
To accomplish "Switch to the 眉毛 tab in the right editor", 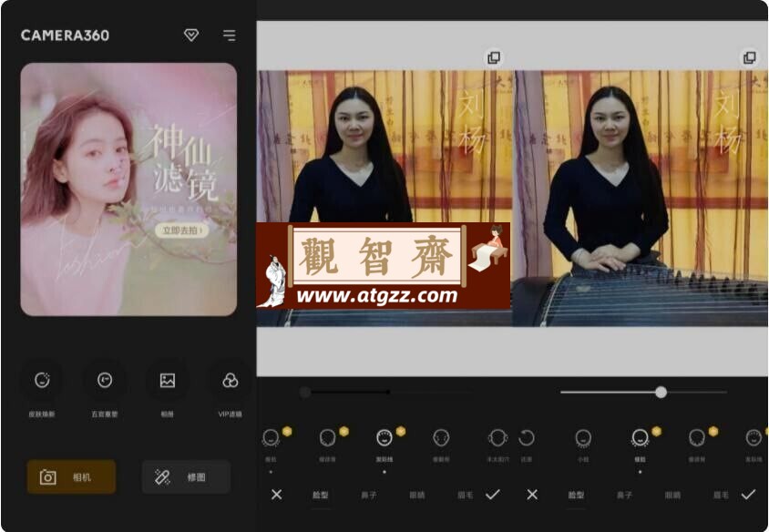I will [x=721, y=496].
